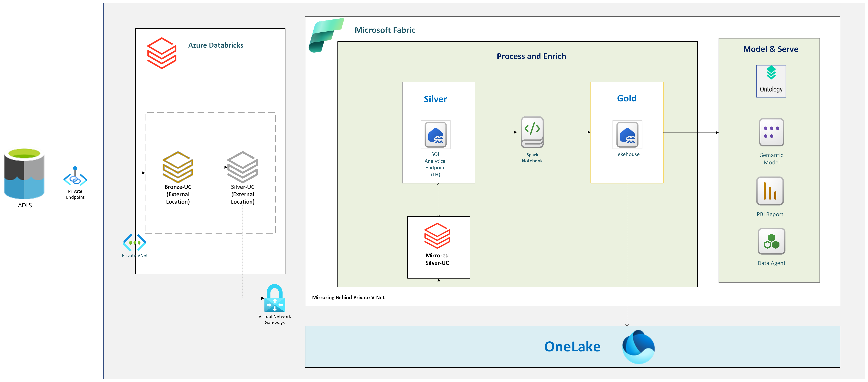The height and width of the screenshot is (382, 868).
Task: Click the Mirrored Silver-UC Databricks icon
Action: 437,235
